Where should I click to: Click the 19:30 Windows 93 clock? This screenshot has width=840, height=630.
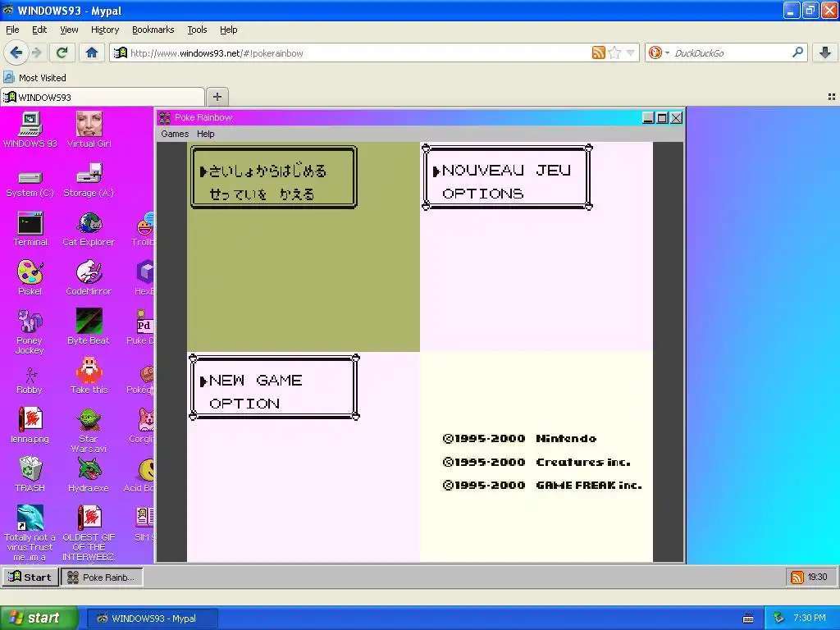pyautogui.click(x=818, y=577)
